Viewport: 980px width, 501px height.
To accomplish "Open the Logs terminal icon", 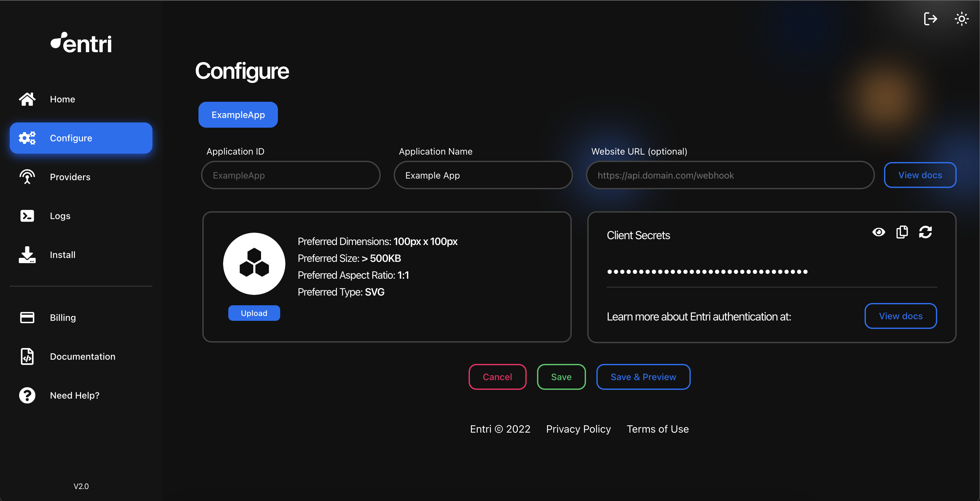I will click(x=27, y=216).
